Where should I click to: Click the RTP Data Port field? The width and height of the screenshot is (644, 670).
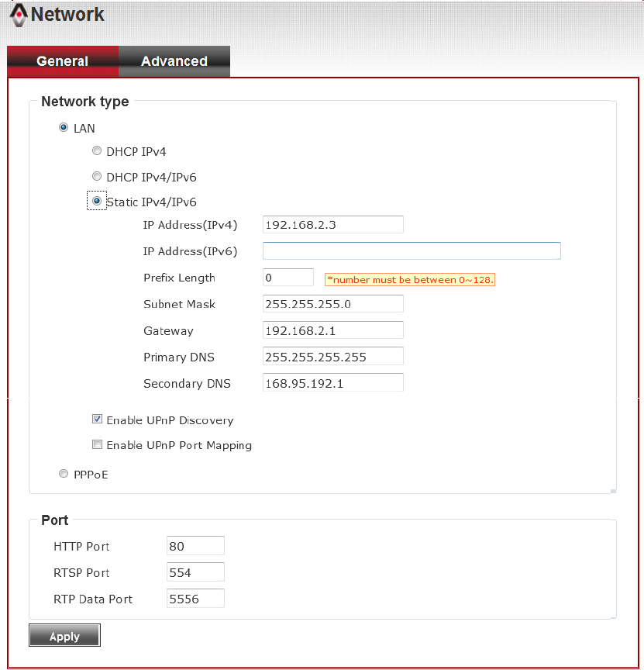click(x=195, y=599)
